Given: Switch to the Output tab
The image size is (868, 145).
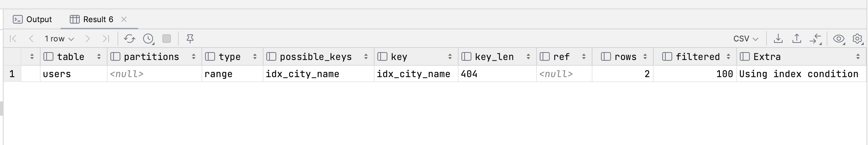Looking at the screenshot, I should (32, 19).
